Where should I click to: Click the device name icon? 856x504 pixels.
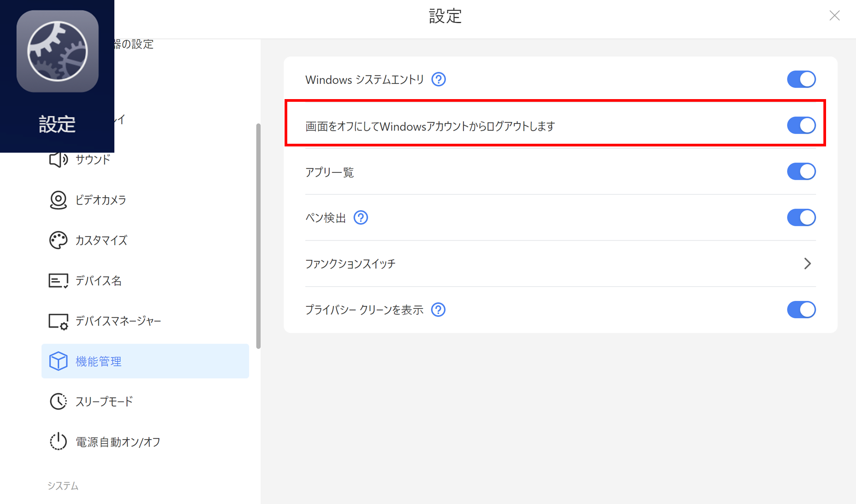coord(58,281)
